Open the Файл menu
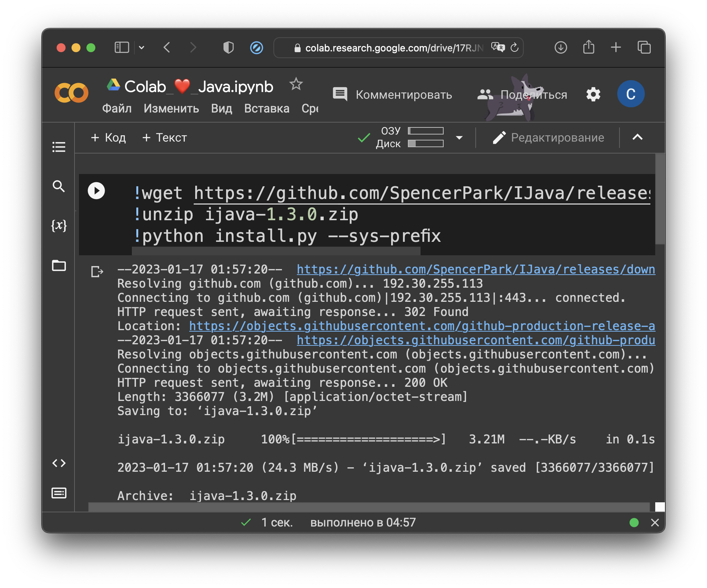 tap(117, 108)
